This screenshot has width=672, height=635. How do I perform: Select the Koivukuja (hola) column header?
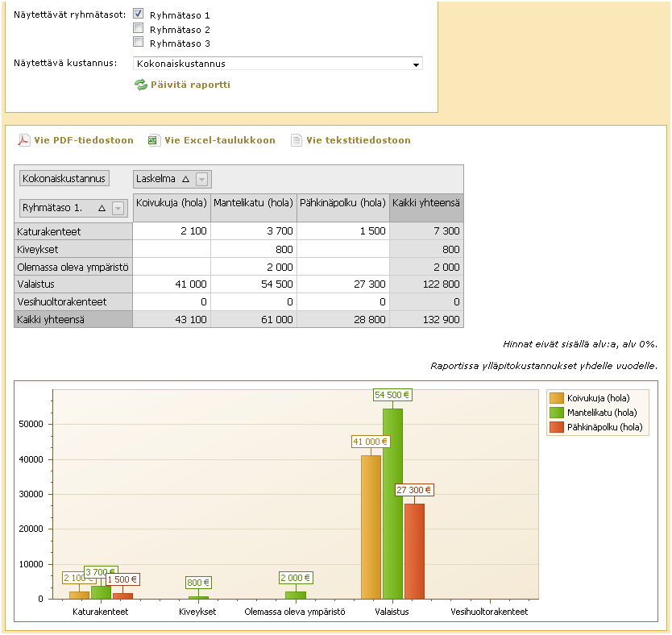pos(171,203)
